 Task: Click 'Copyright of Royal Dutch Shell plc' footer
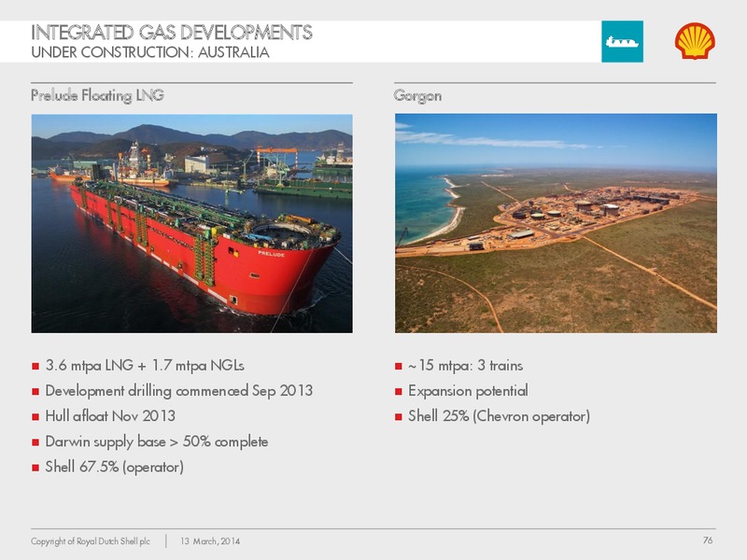[x=91, y=541]
